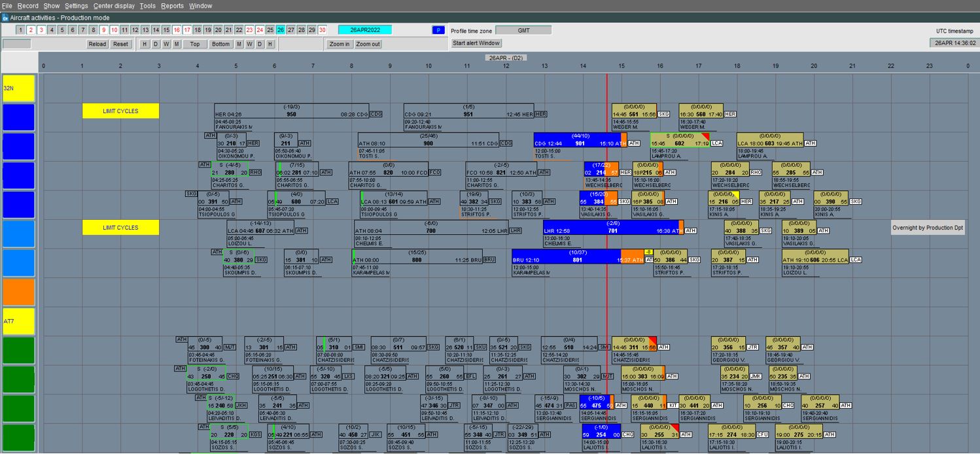
Task: Click the Reload button
Action: 97,44
